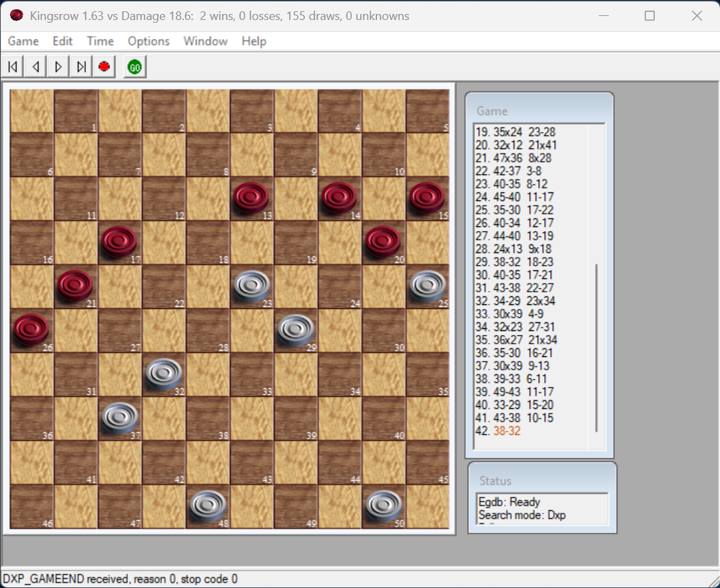Image resolution: width=720 pixels, height=588 pixels.
Task: Click empty board square 38
Action: tap(208, 419)
